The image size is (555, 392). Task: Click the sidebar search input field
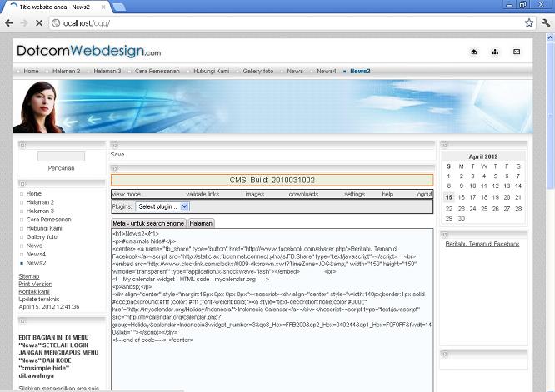(61, 156)
